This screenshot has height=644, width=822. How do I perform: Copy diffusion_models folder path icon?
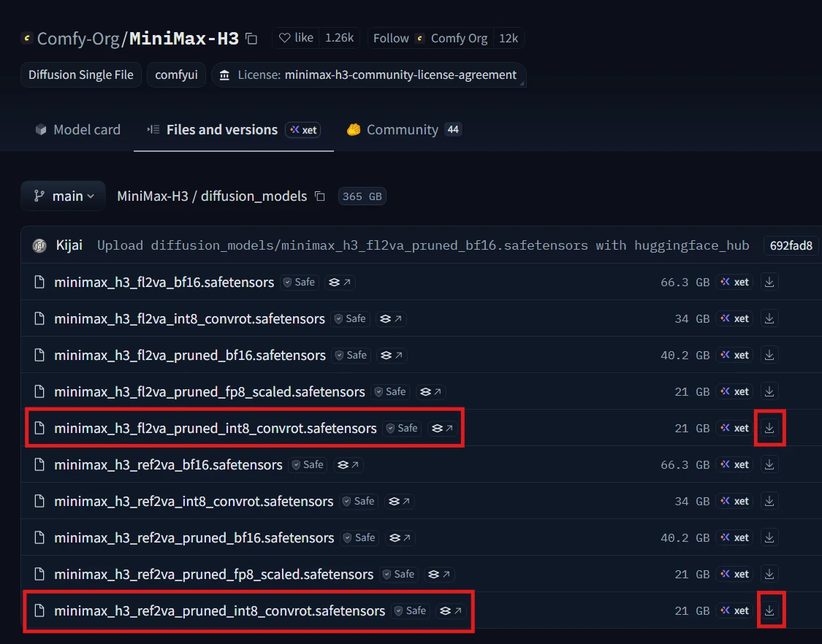point(320,196)
